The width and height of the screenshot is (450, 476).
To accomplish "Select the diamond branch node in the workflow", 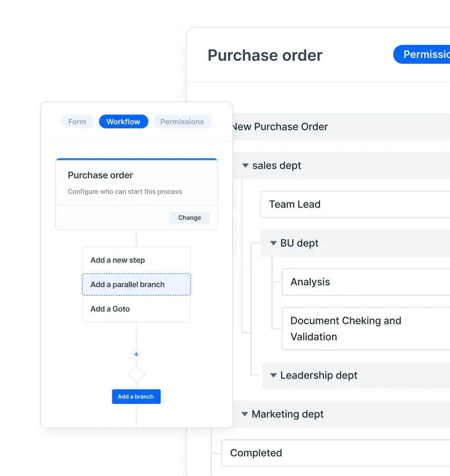I will coord(136,374).
